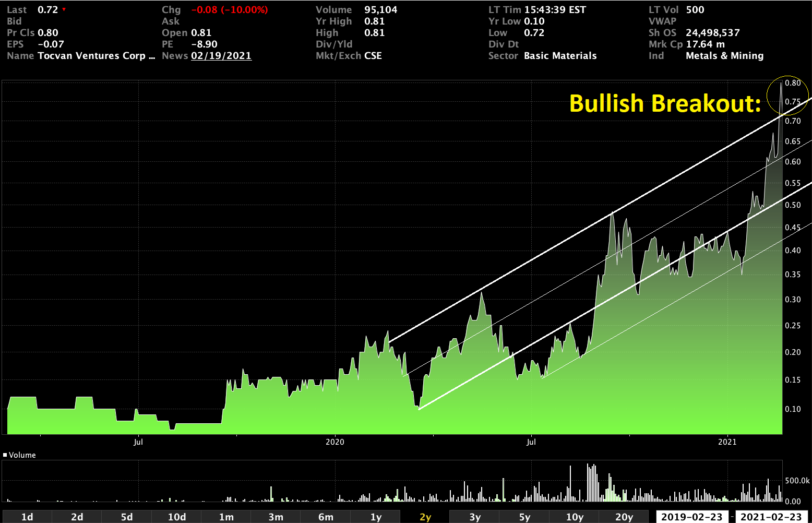
Task: Click the change value -0.08 (-10.00%)
Action: pyautogui.click(x=230, y=10)
